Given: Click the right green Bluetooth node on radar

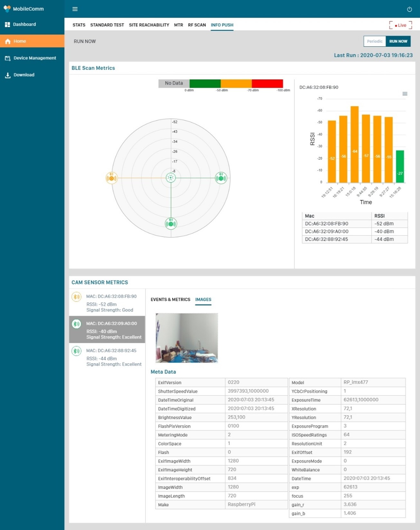Looking at the screenshot, I should tap(221, 178).
